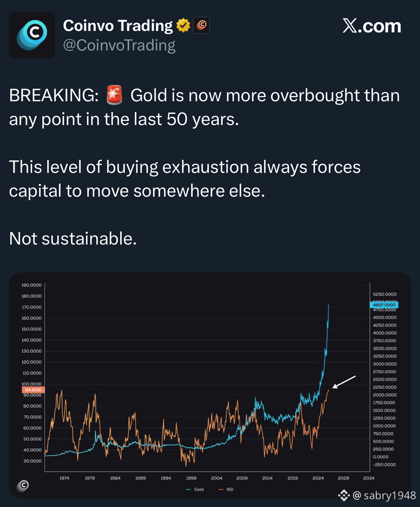Select the 1979 marker on the time axis
The width and height of the screenshot is (420, 507).
[90, 478]
